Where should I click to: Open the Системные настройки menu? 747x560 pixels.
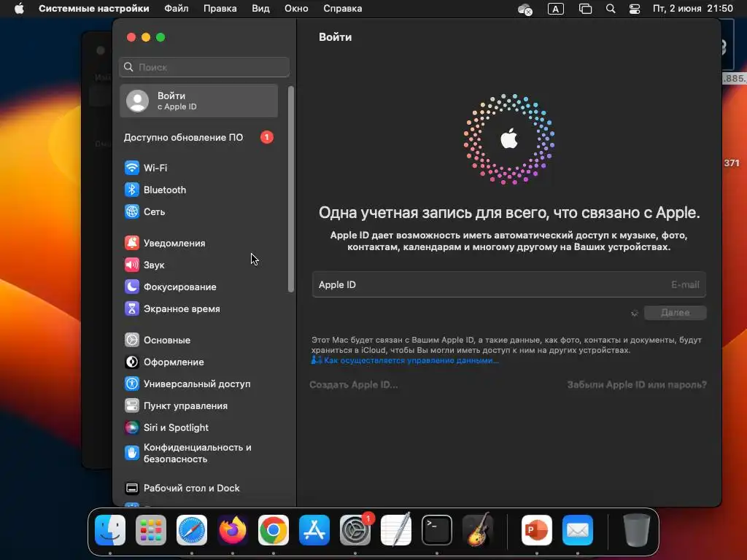click(x=94, y=9)
